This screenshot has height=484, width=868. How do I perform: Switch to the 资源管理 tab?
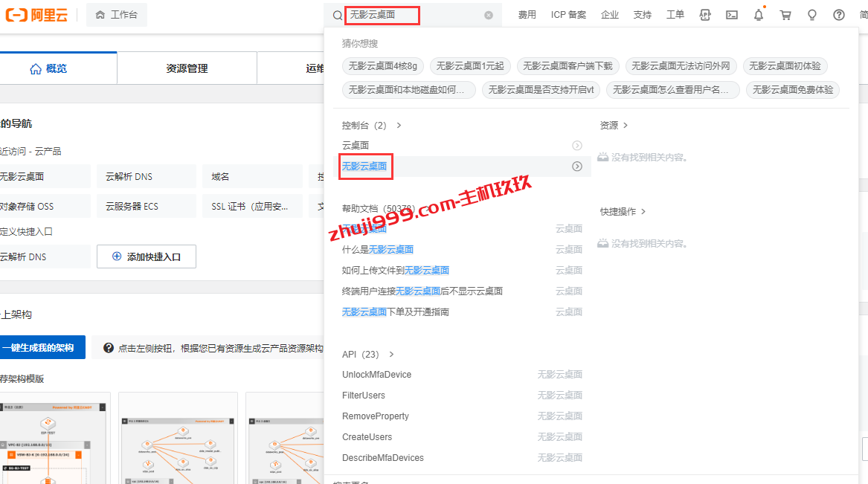187,68
